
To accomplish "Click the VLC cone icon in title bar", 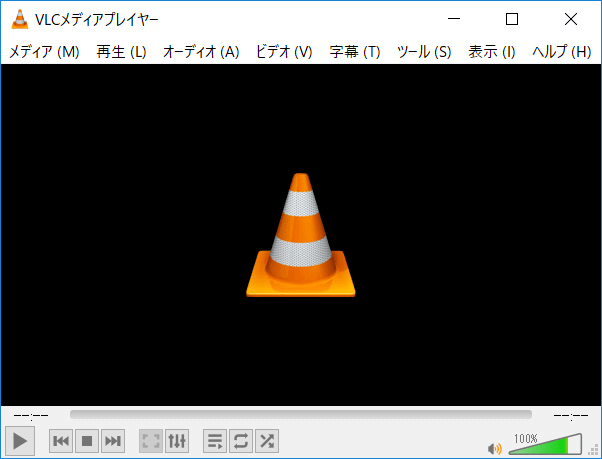I will click(x=20, y=19).
